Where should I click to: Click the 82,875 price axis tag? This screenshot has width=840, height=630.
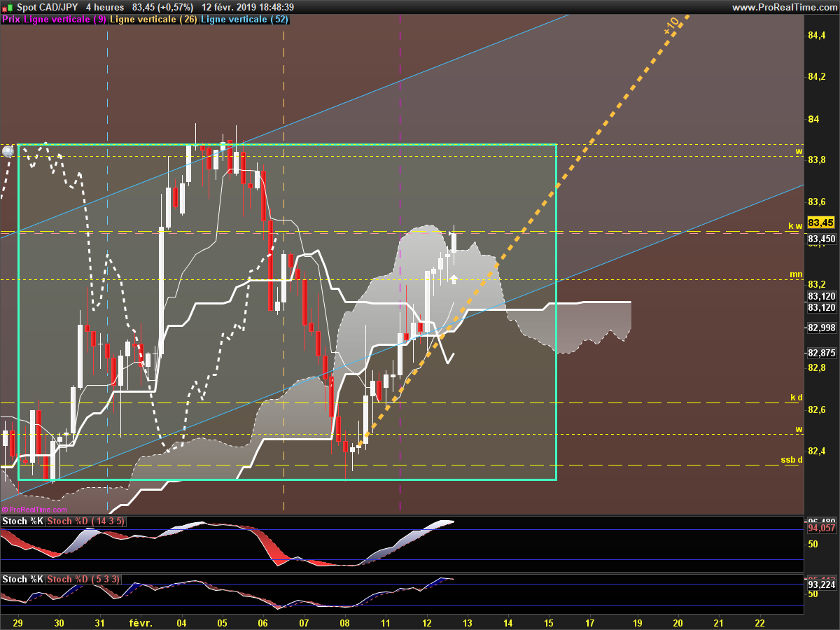tap(821, 353)
